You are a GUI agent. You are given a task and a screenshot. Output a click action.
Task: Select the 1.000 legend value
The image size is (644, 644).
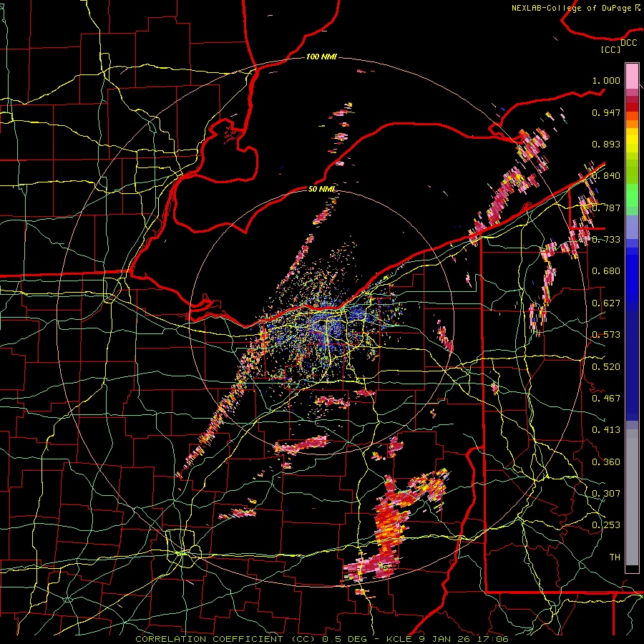click(606, 80)
